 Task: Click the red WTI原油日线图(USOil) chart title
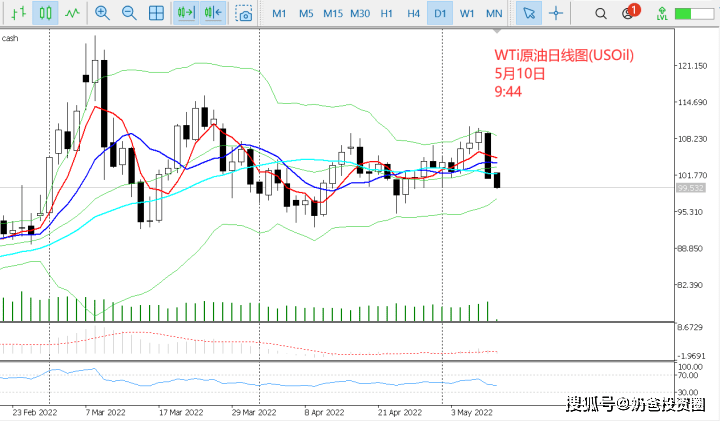click(x=564, y=55)
